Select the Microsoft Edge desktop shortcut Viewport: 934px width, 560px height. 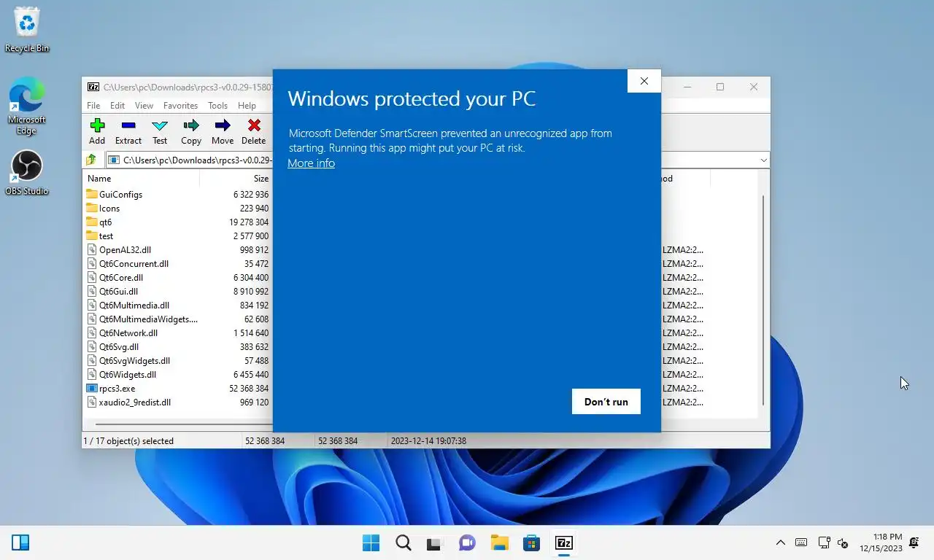27,106
